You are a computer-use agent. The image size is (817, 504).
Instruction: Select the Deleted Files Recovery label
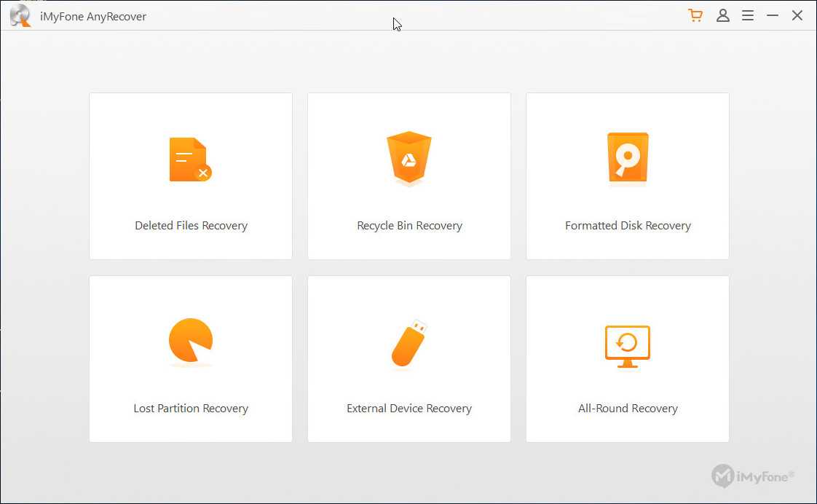[x=191, y=226]
